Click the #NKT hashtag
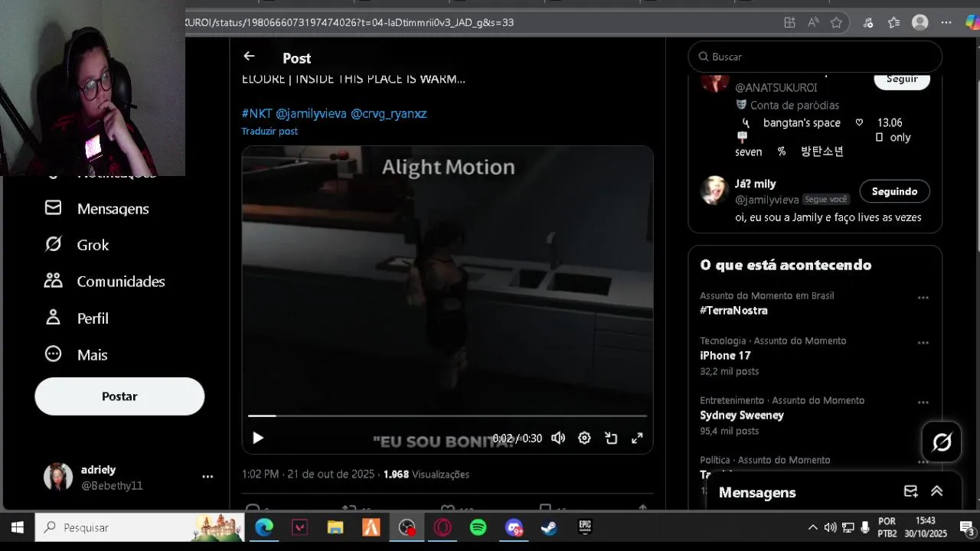 256,113
